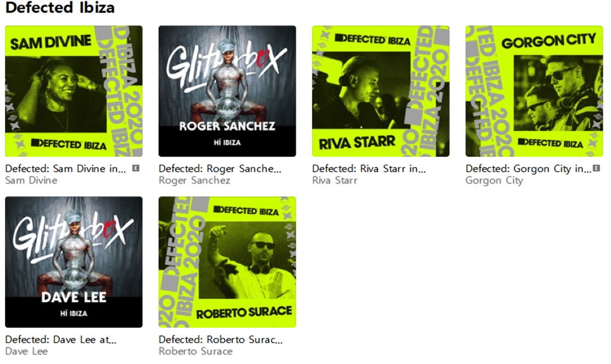The height and width of the screenshot is (364, 611).
Task: Click explicit badge next to Sam Divine title
Action: [135, 168]
